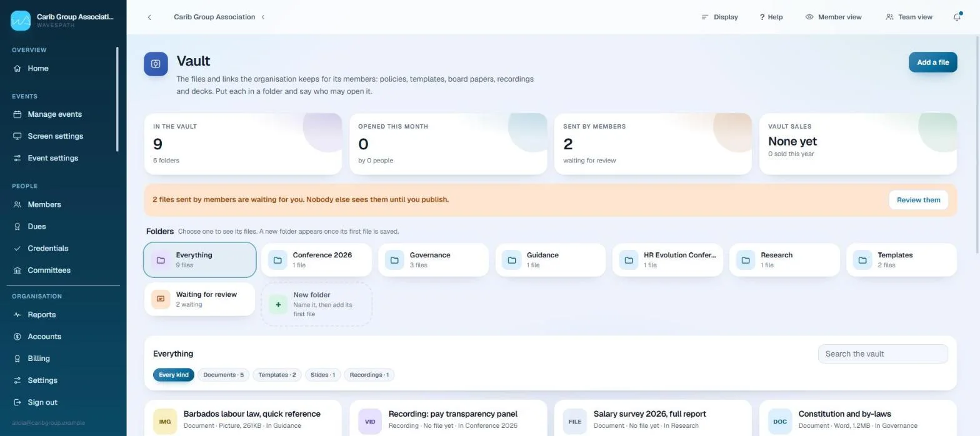Click the plus icon on the New folder card

pyautogui.click(x=278, y=305)
